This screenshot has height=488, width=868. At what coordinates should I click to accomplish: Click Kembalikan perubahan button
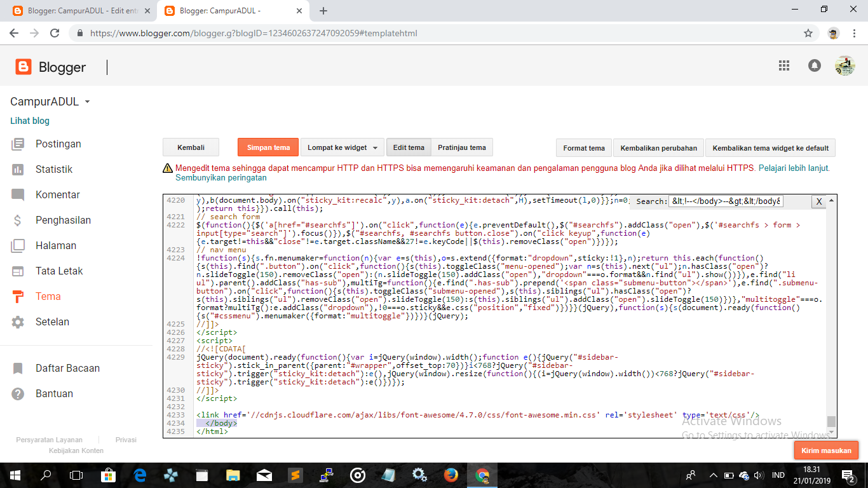point(658,148)
